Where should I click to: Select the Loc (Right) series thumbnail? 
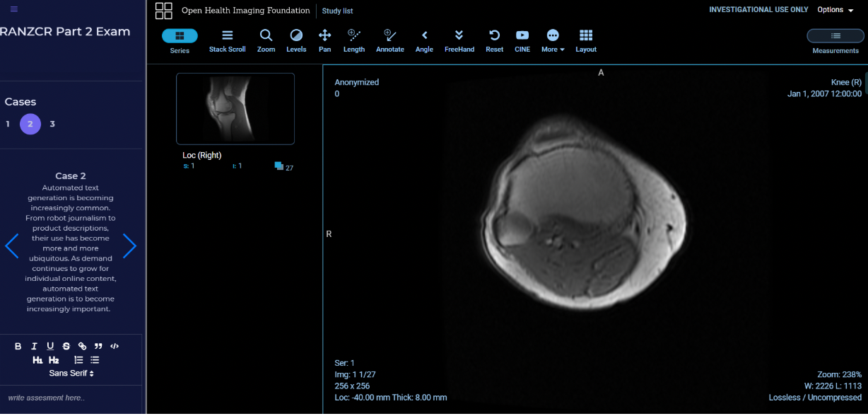click(235, 109)
